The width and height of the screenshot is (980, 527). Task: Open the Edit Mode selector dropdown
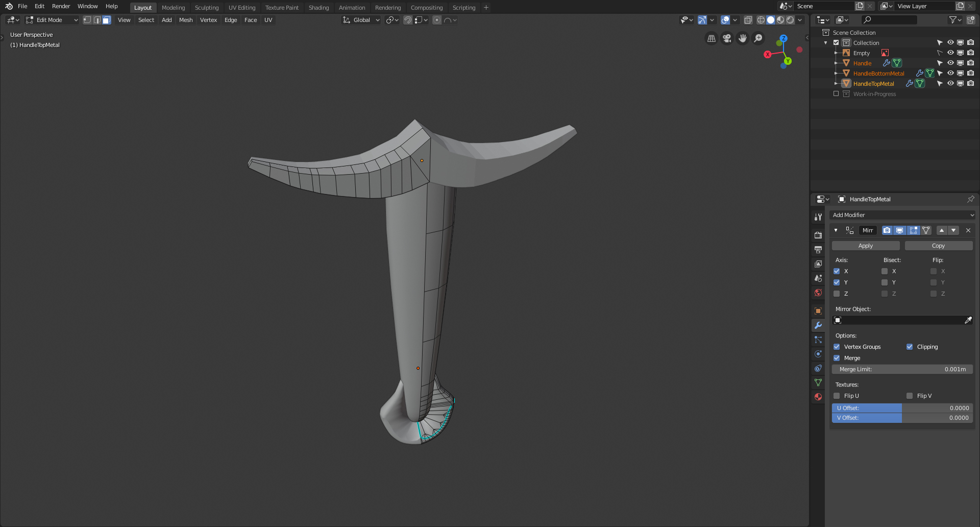[x=52, y=20]
